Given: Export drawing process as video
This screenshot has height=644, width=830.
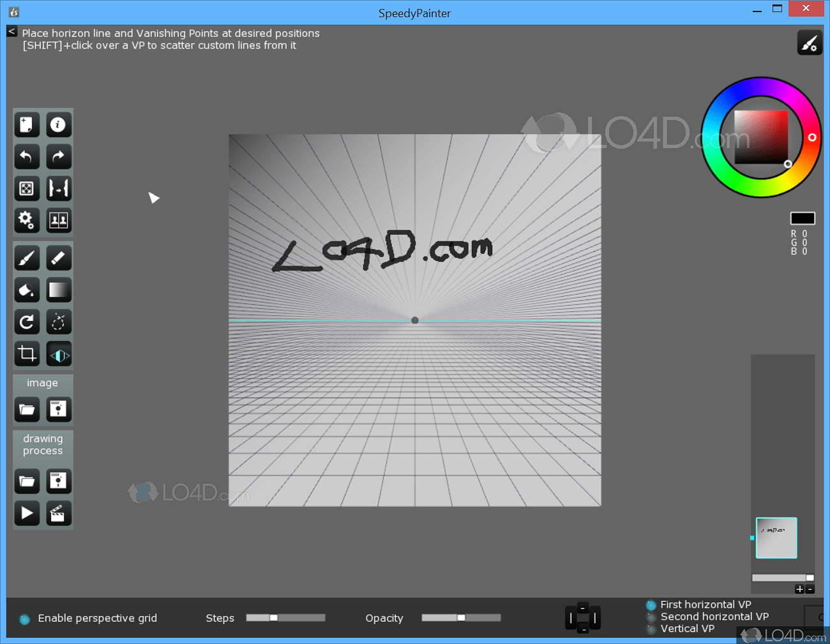Looking at the screenshot, I should tap(59, 513).
